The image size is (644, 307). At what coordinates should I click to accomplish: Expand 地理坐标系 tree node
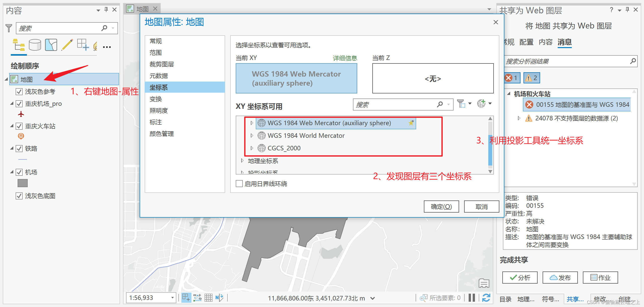[242, 161]
